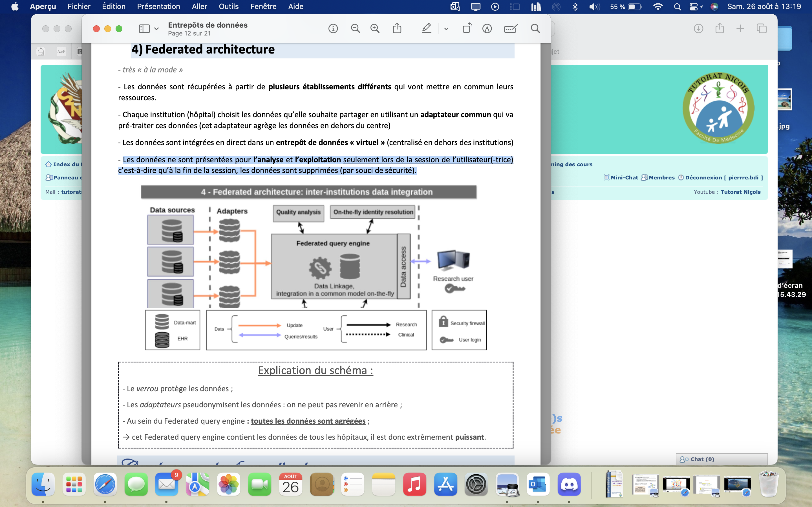The width and height of the screenshot is (812, 507).
Task: Zoom in the PDF page
Action: (x=375, y=29)
